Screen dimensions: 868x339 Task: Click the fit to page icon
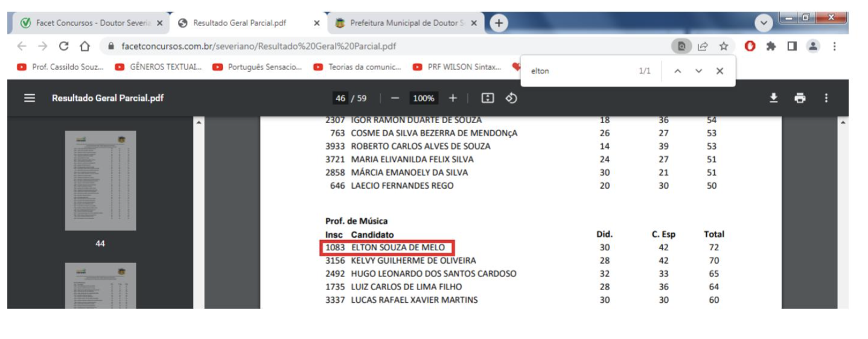[488, 98]
